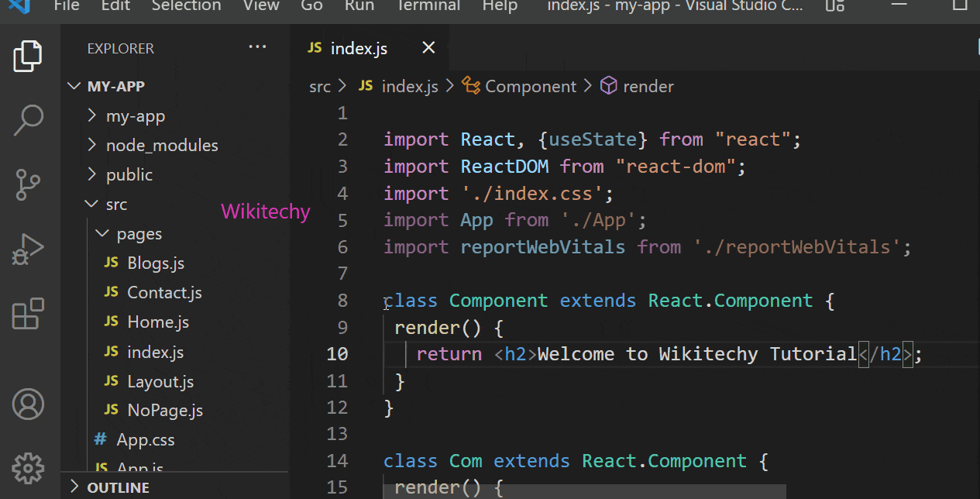Open the Manage gear icon

tap(28, 467)
